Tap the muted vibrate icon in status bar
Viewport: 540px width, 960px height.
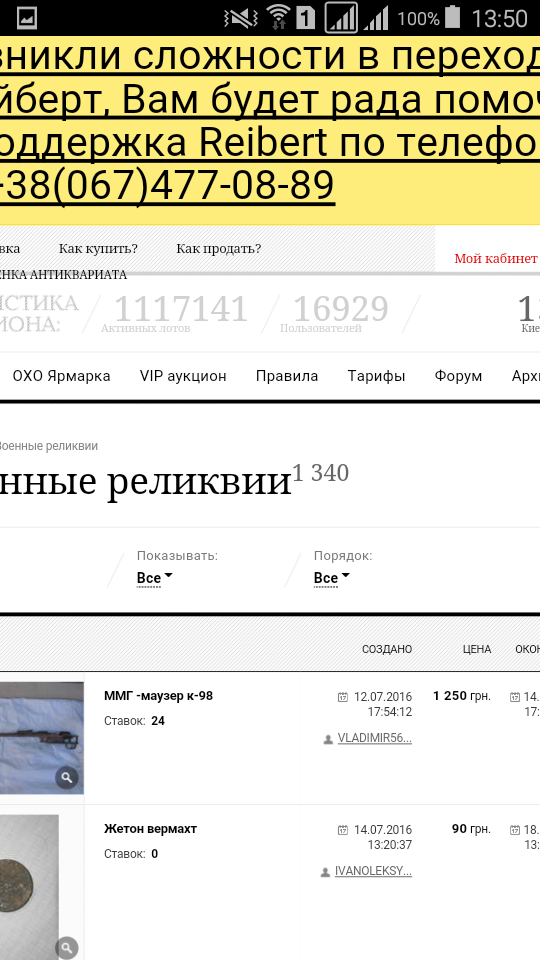tap(241, 18)
